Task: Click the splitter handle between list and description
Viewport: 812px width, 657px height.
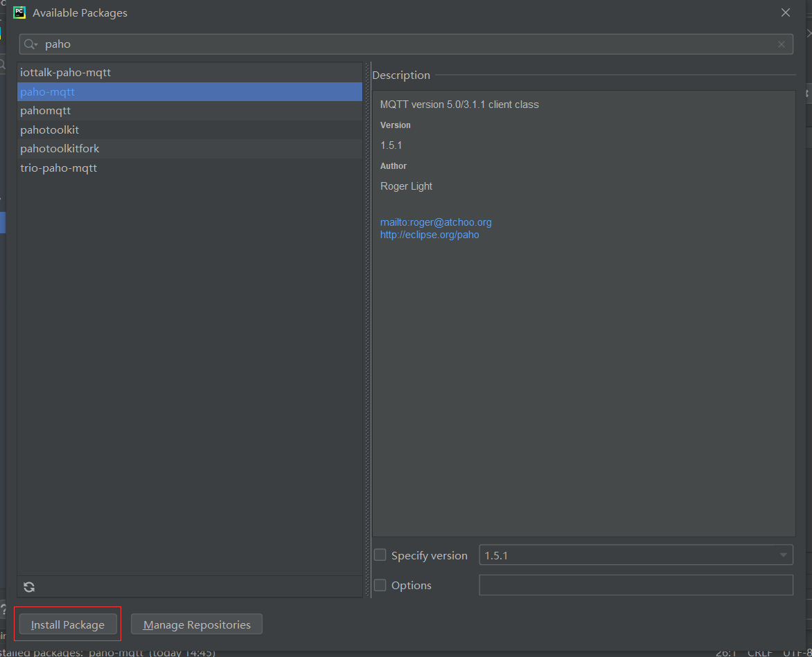Action: (x=368, y=330)
